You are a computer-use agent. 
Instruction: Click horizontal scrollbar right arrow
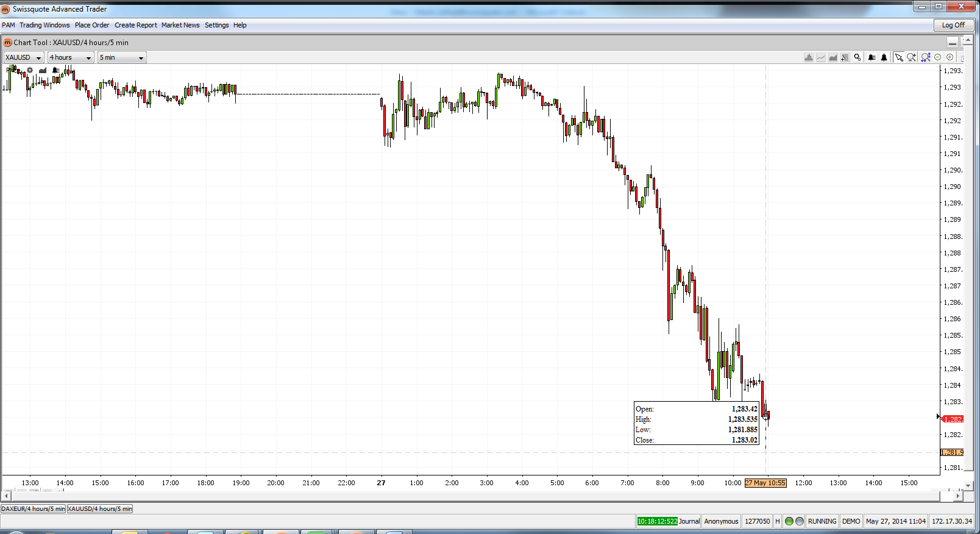[958, 496]
